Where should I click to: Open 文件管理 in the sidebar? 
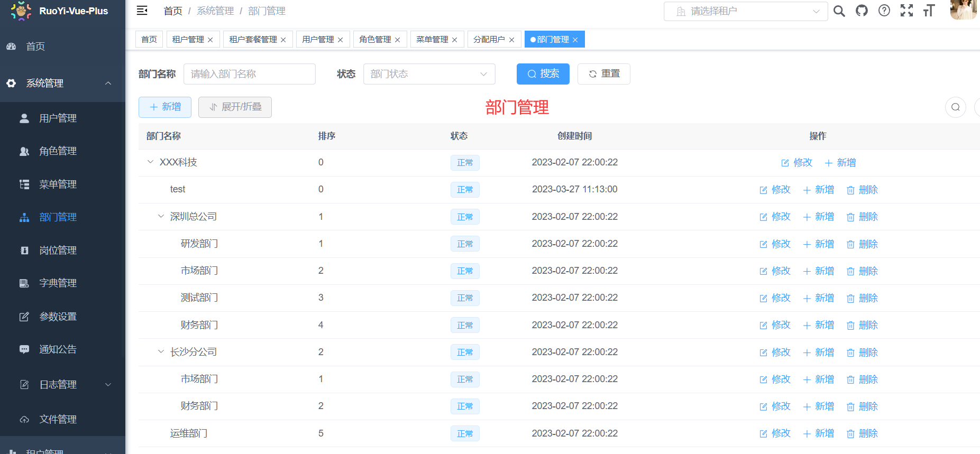click(x=62, y=420)
